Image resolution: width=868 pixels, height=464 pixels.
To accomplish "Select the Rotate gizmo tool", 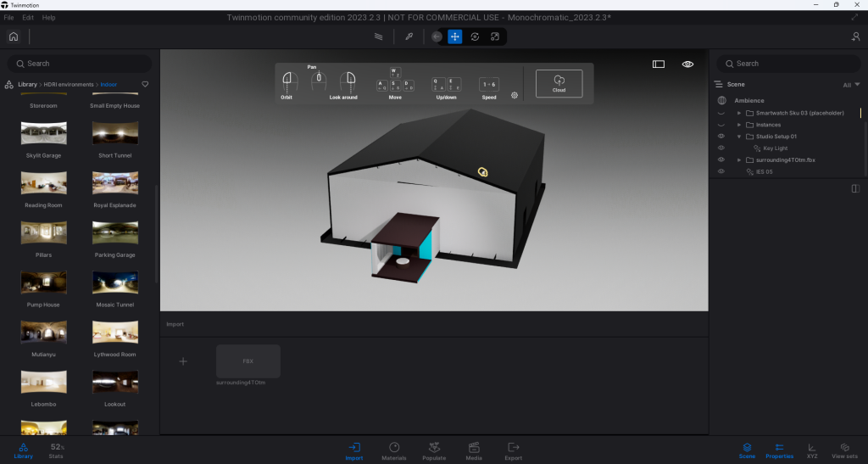I will click(475, 36).
